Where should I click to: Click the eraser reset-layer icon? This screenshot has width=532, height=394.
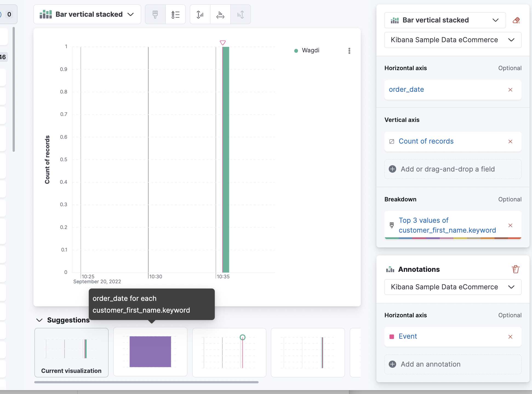(516, 20)
